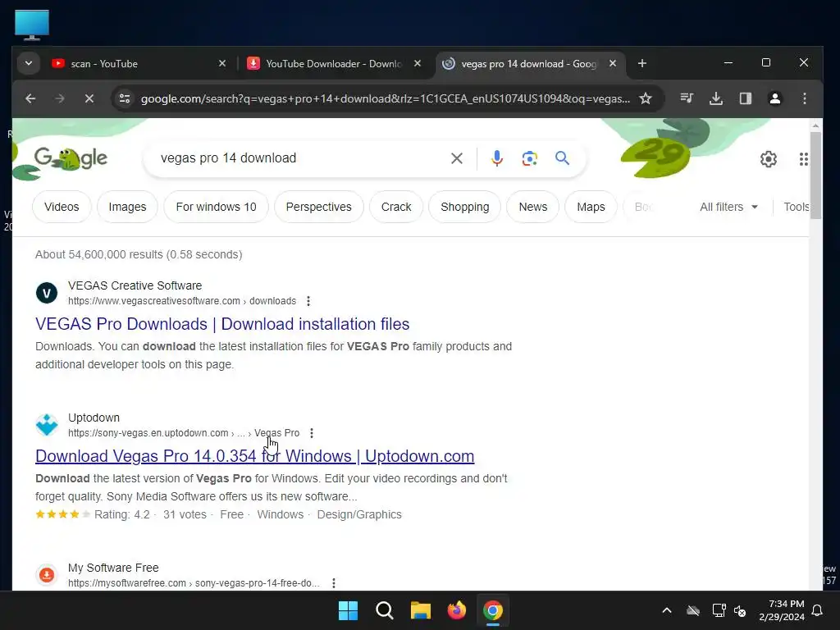Viewport: 840px width, 630px height.
Task: Open the sony-vegas.en.uptodown.com URL breadcrumb
Action: [x=184, y=433]
